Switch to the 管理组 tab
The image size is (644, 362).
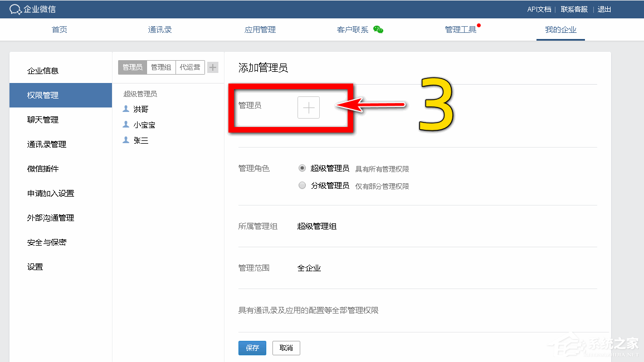[160, 67]
